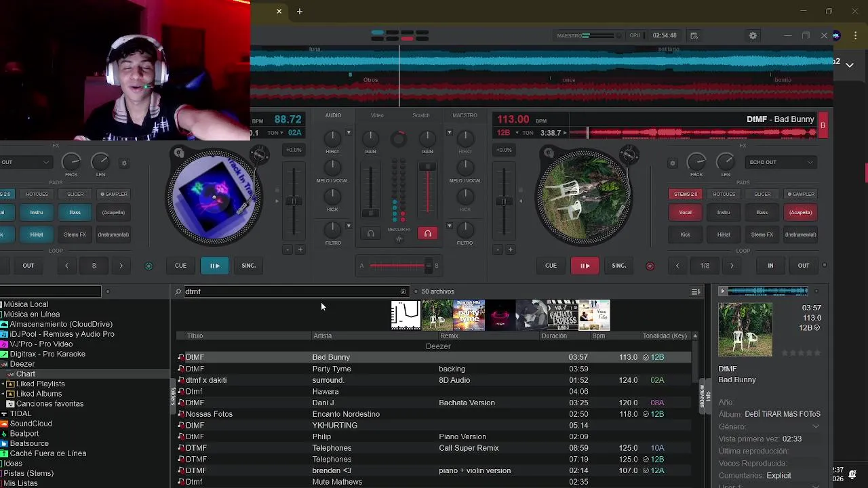Screen dimensions: 868x488
Task: Expand the Género dropdown in info panel
Action: [x=816, y=426]
